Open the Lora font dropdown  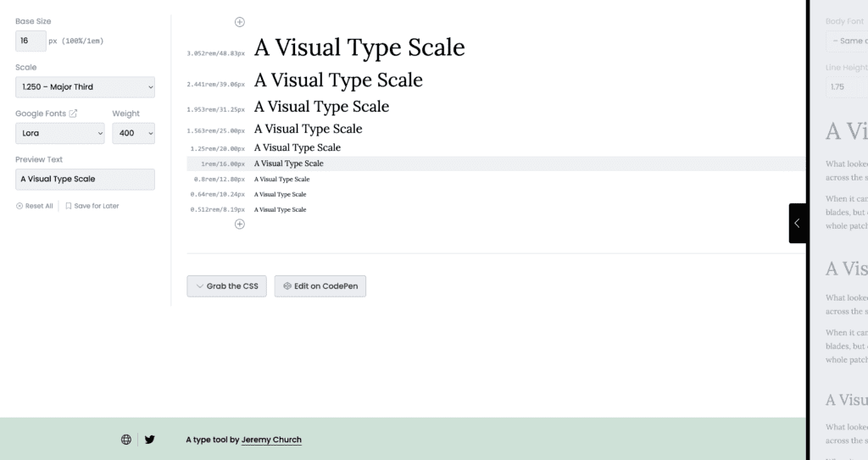(59, 133)
